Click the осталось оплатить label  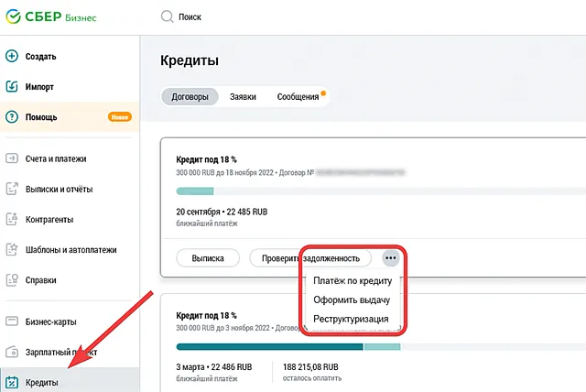pyautogui.click(x=312, y=378)
